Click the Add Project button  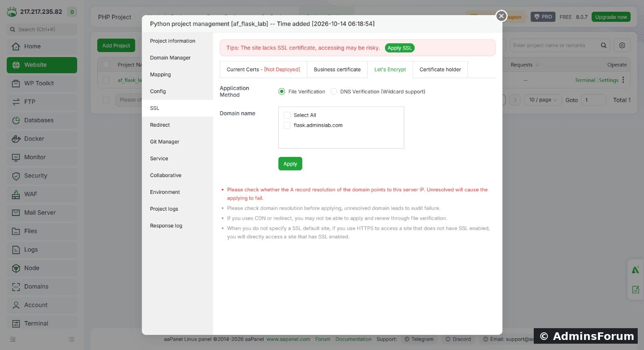(116, 45)
